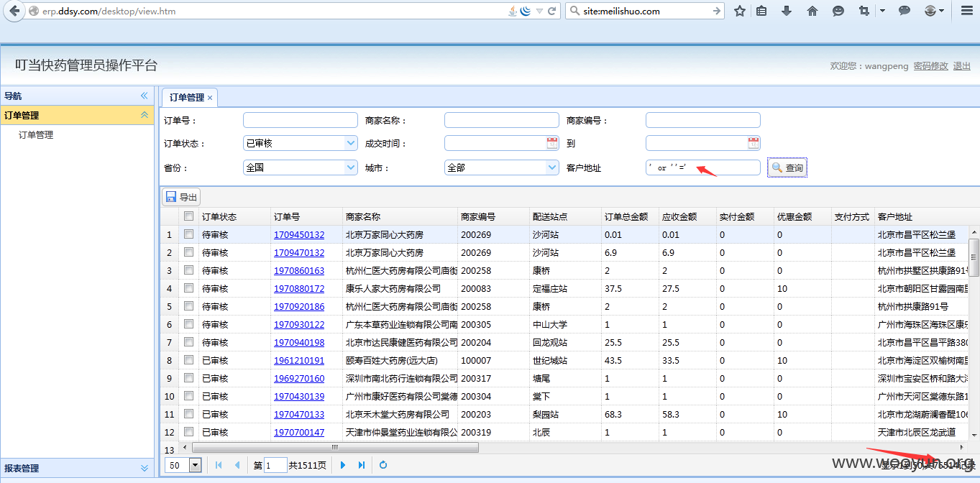
Task: Open calendar picker for 到 end date
Action: coord(754,143)
